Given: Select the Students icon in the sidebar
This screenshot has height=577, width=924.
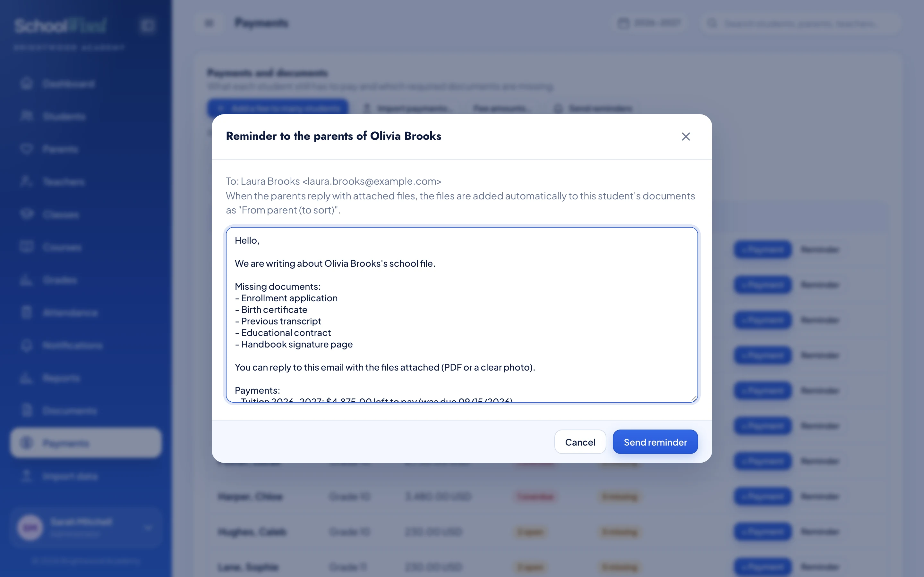Looking at the screenshot, I should [x=27, y=116].
